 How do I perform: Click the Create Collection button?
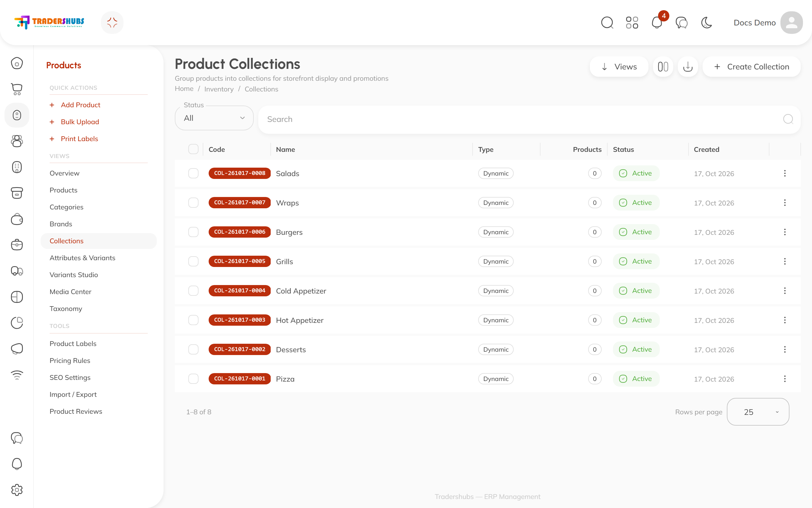click(752, 67)
